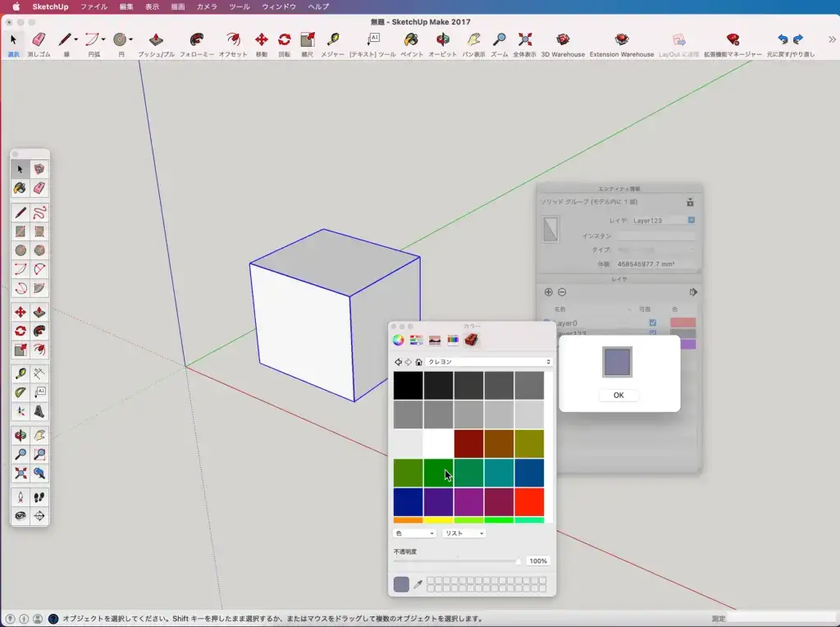Viewport: 840px width, 627px height.
Task: Activate the Orbit (オービット) tool in the top toolbar
Action: pos(442,44)
